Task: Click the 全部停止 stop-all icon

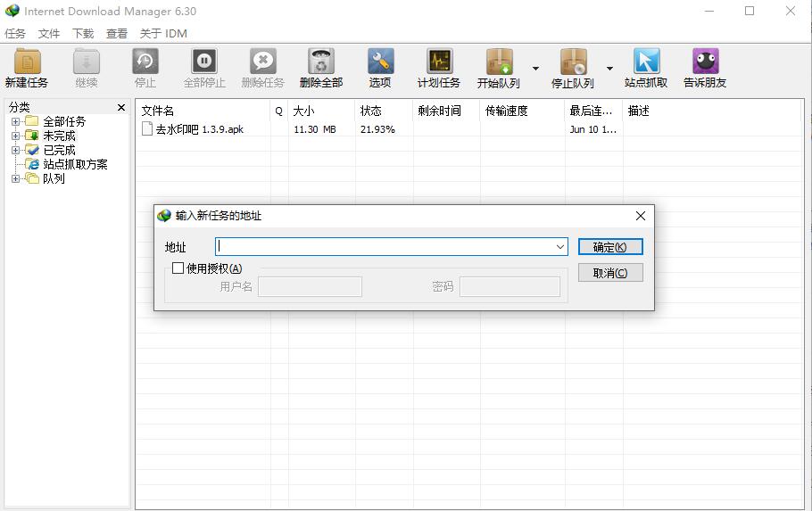Action: click(204, 62)
